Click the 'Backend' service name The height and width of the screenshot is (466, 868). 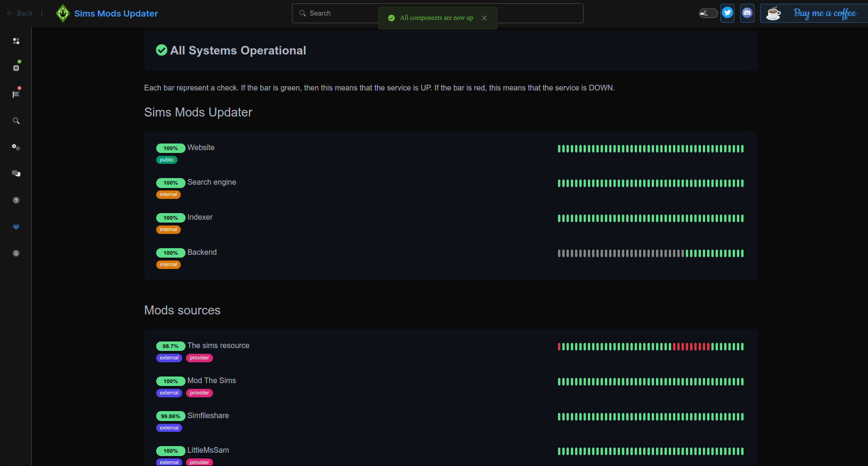pos(202,252)
